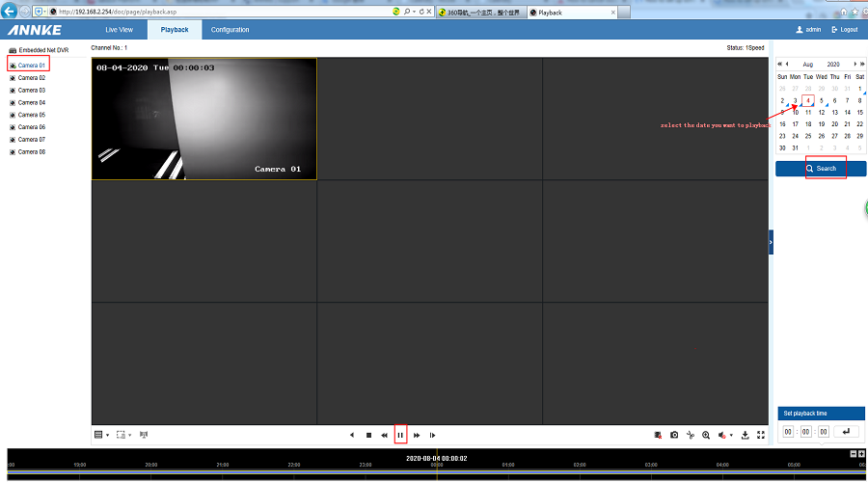Enable digital zoom magnifier
The image size is (868, 482).
pos(706,435)
